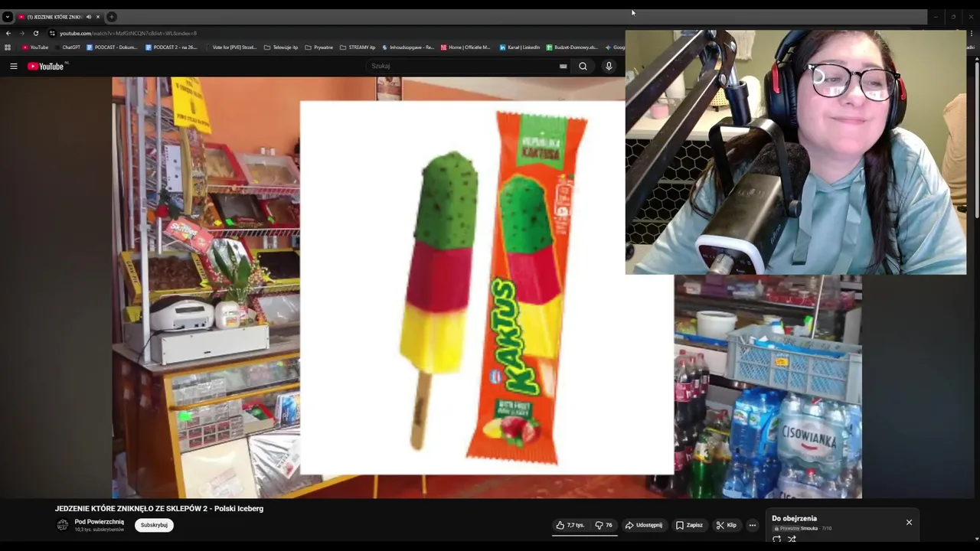
Task: Click the Smouka playlist owner name
Action: [x=809, y=528]
